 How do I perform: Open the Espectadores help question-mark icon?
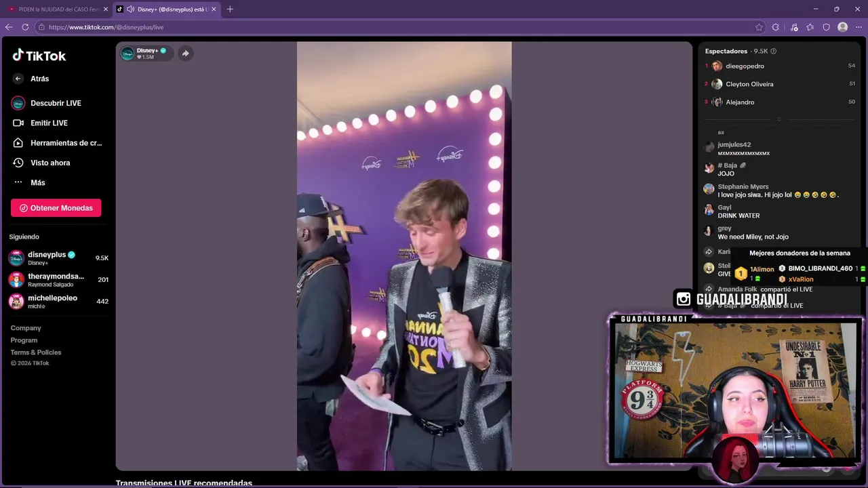pyautogui.click(x=774, y=52)
